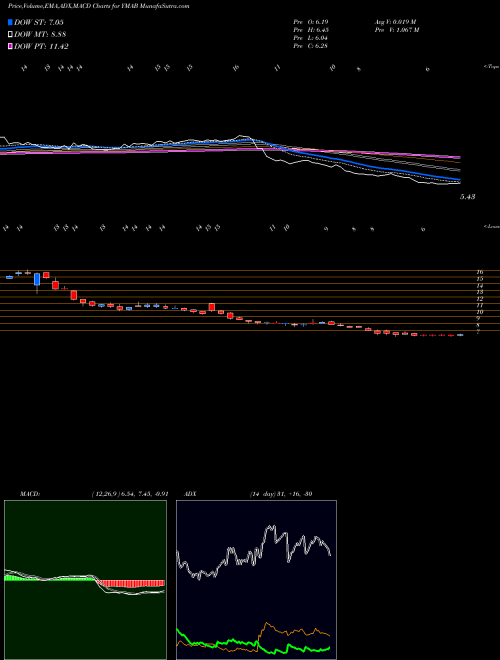Screen dimensions: 500x660
Task: Click the white ADX line in ADX panel
Action: (254, 555)
